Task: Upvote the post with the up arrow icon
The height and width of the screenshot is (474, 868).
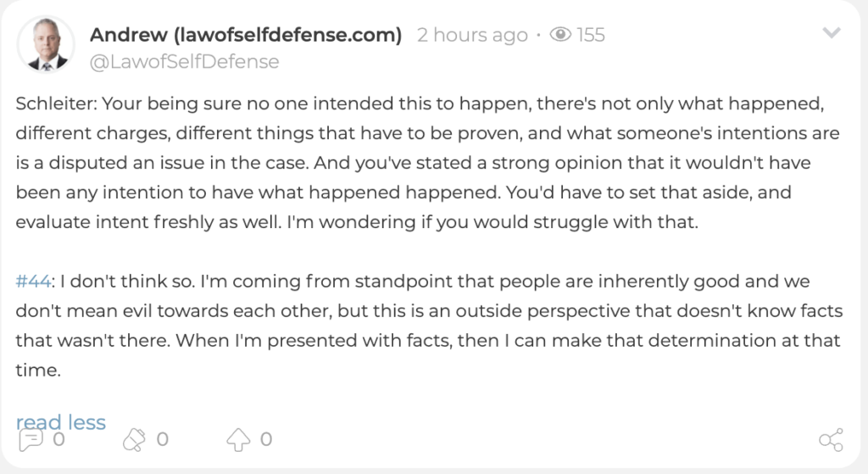Action: 238,440
